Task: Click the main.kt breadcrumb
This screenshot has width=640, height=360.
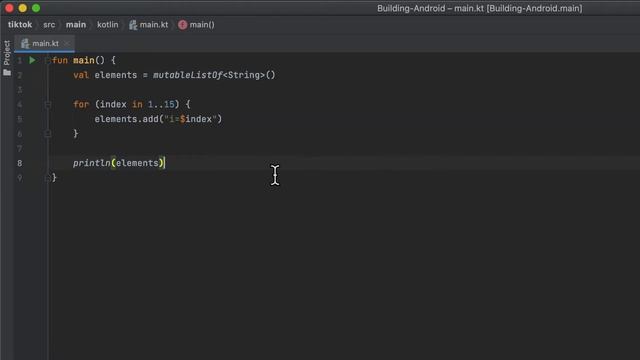Action: [x=149, y=25]
